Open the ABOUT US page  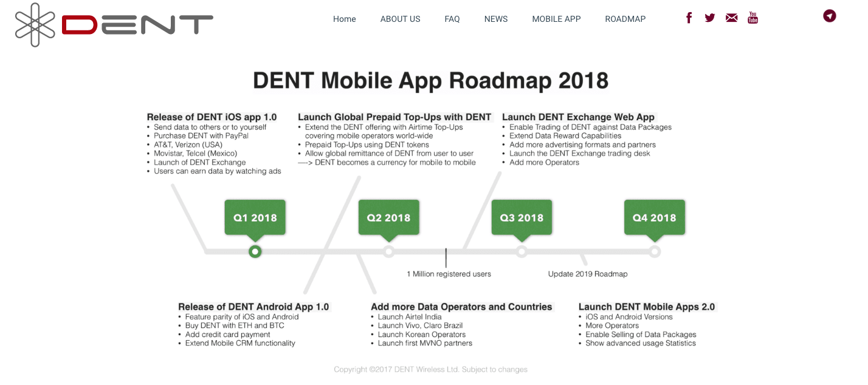coord(401,19)
